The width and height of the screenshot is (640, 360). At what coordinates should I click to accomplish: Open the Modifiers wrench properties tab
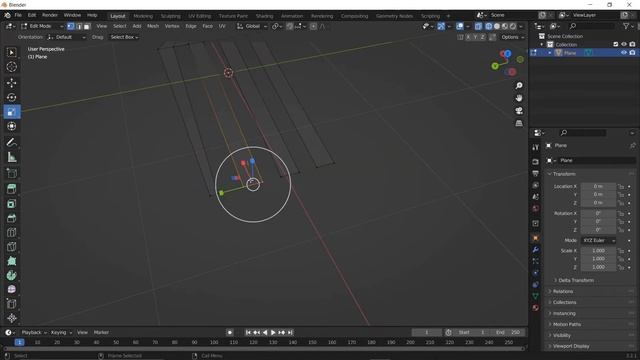pos(536,249)
